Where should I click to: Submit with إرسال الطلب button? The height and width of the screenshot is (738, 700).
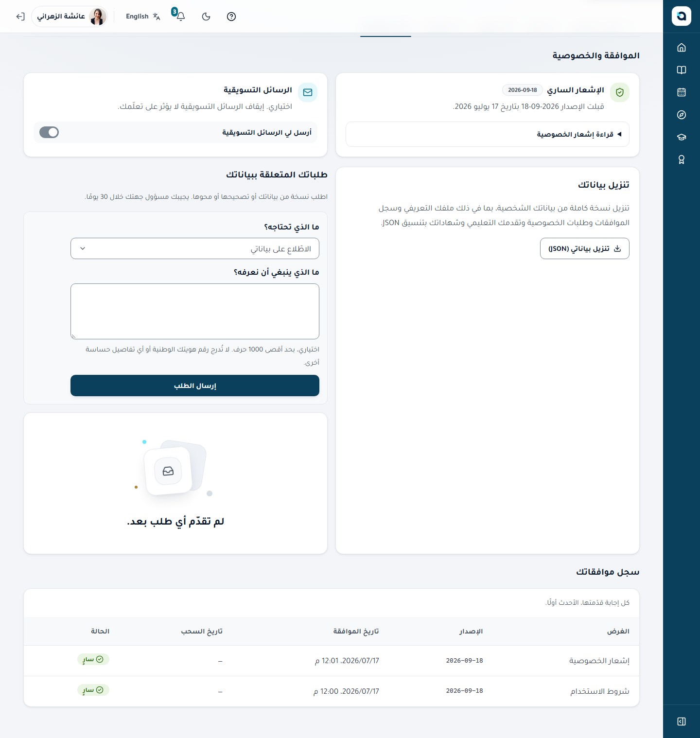click(195, 386)
